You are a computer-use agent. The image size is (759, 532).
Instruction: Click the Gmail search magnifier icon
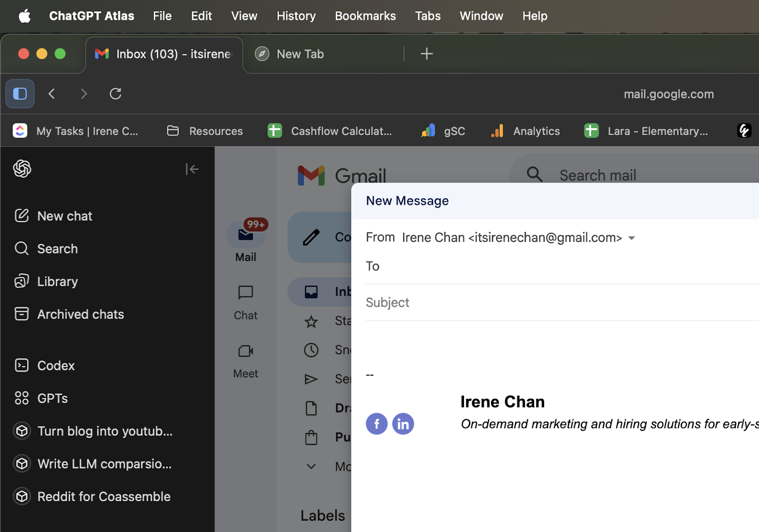point(534,174)
